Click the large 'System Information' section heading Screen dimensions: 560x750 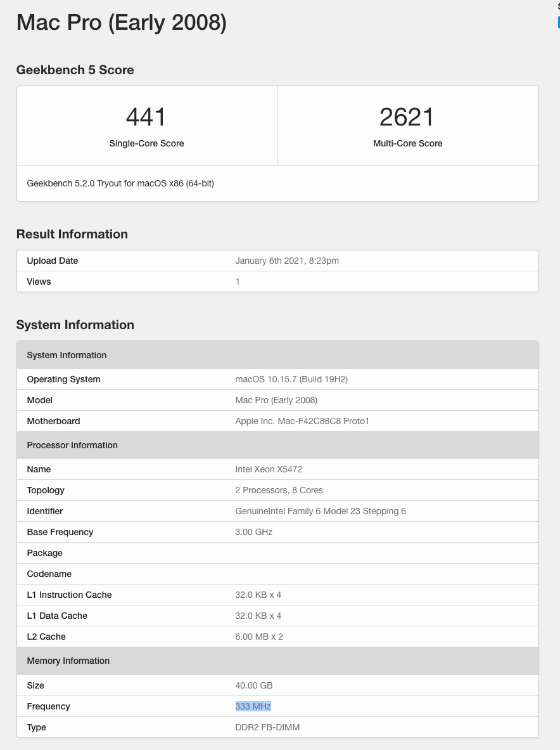tap(75, 325)
